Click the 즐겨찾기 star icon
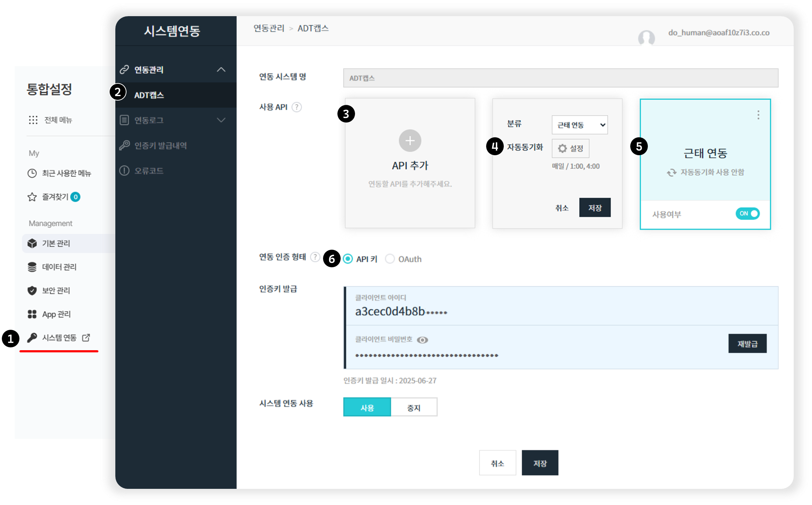812x505 pixels. click(32, 197)
